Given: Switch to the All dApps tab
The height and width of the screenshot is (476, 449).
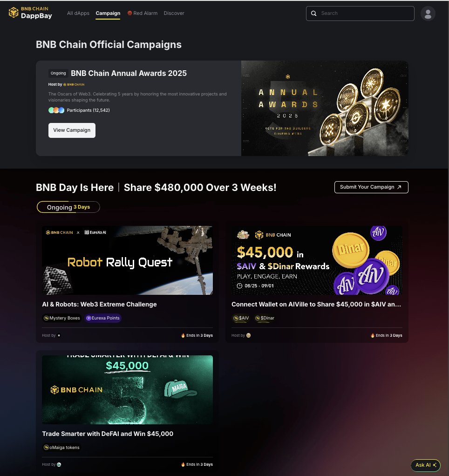Looking at the screenshot, I should pos(78,13).
